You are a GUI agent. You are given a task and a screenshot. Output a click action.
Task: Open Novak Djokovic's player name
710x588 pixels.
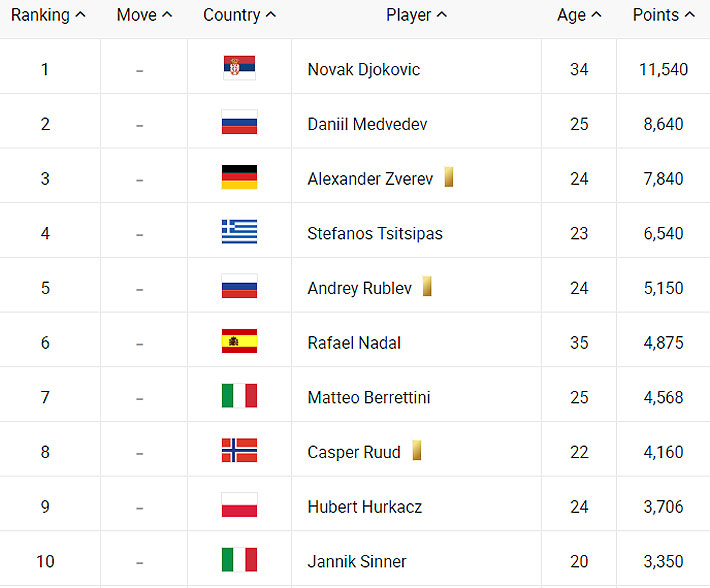(363, 70)
